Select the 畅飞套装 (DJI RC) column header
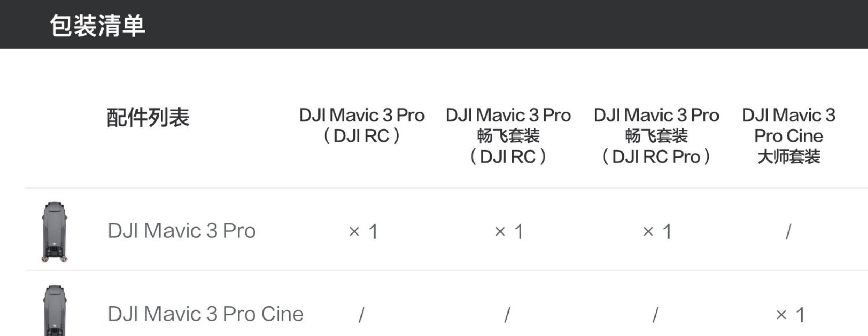 pos(508,136)
